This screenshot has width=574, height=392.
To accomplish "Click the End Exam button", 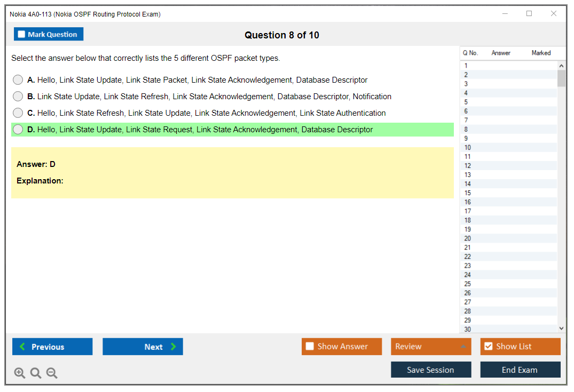I will pos(520,370).
